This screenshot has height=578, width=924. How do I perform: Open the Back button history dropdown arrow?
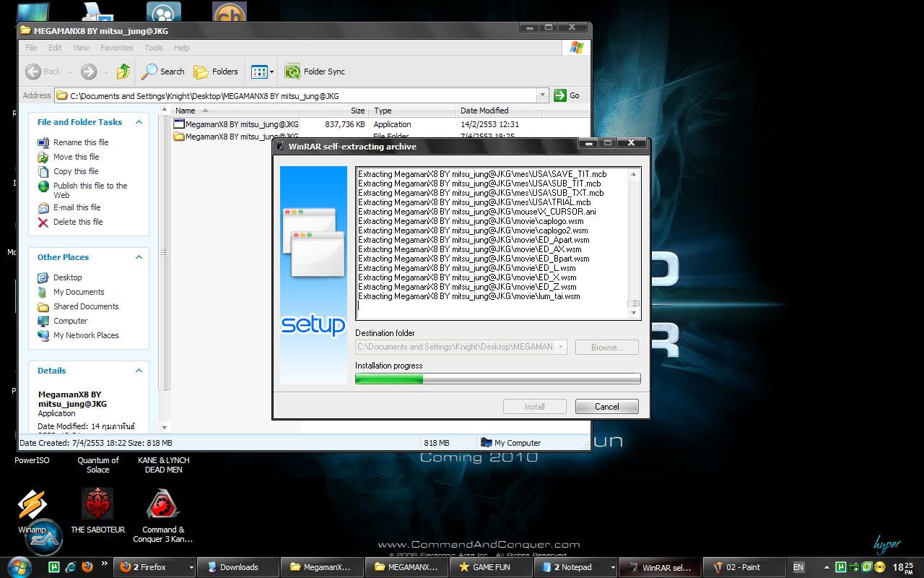point(70,72)
